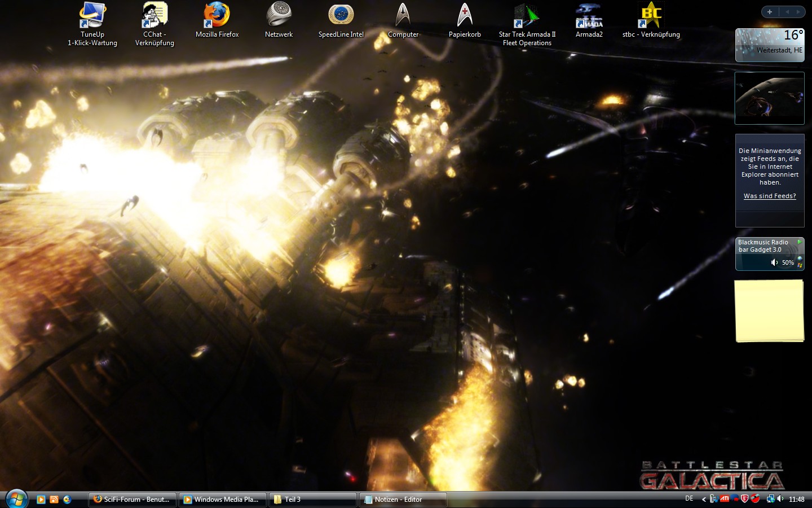
Task: Open the Windows Start menu orb
Action: click(x=16, y=498)
